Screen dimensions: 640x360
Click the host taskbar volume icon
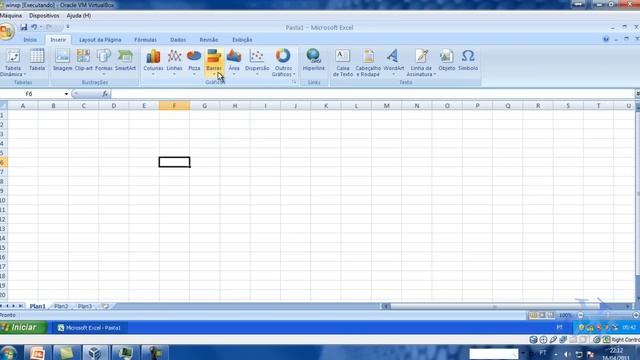point(566,354)
